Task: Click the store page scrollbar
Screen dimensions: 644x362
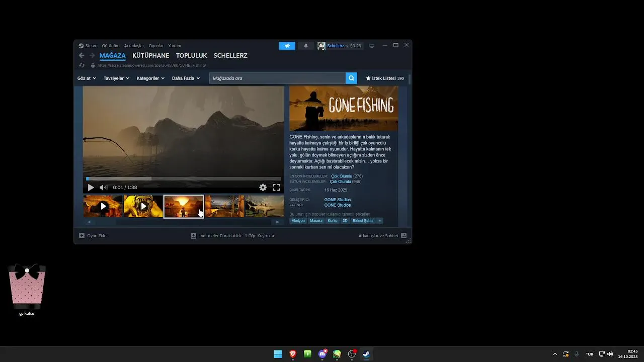Action: tap(410, 79)
